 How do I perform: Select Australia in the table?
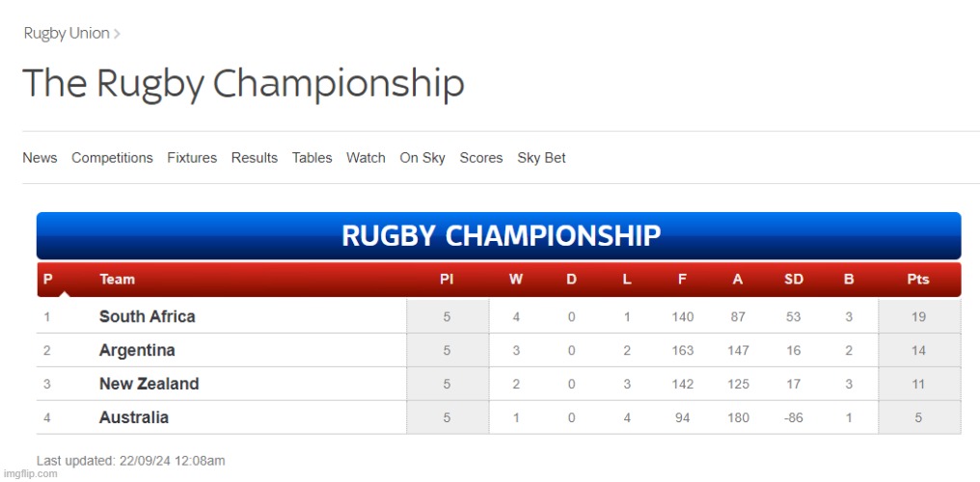[x=134, y=417]
